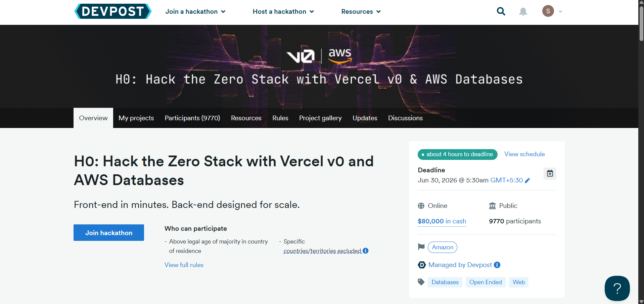The width and height of the screenshot is (644, 304).
Task: Click the GMT+5:30 timezone link
Action: pyautogui.click(x=507, y=180)
